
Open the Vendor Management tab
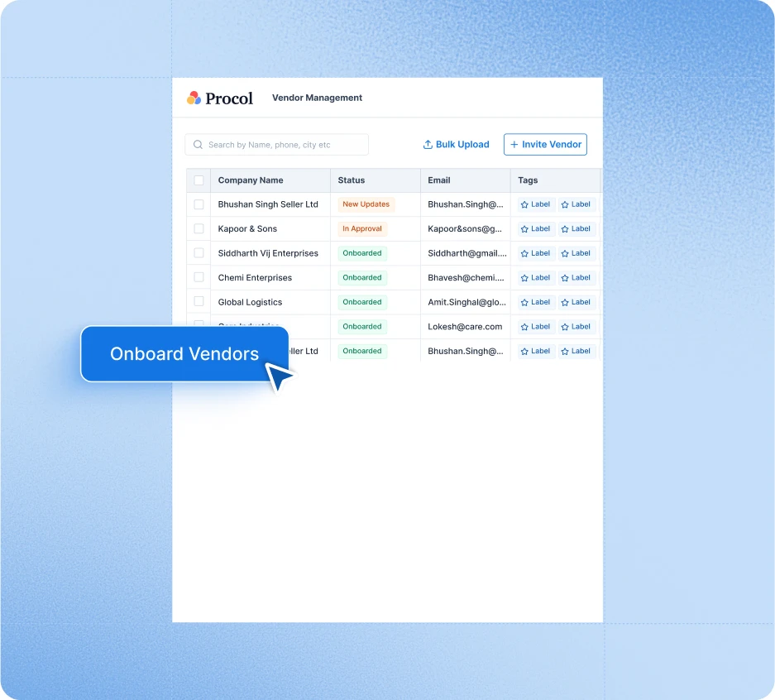(317, 98)
